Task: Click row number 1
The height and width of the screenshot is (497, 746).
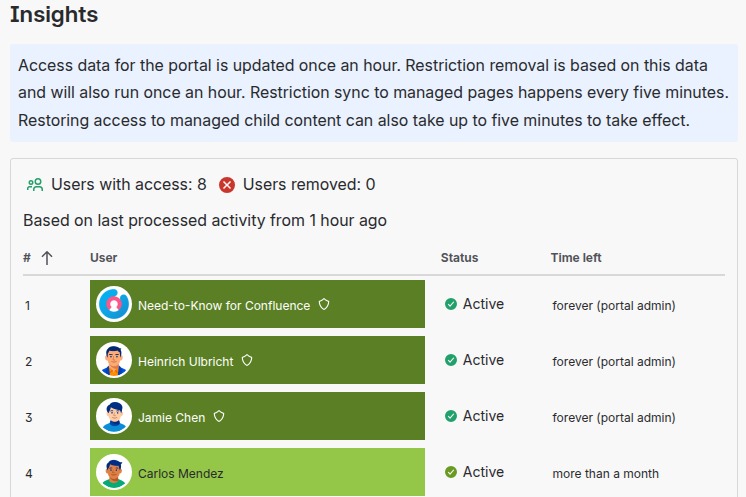Action: (x=28, y=305)
